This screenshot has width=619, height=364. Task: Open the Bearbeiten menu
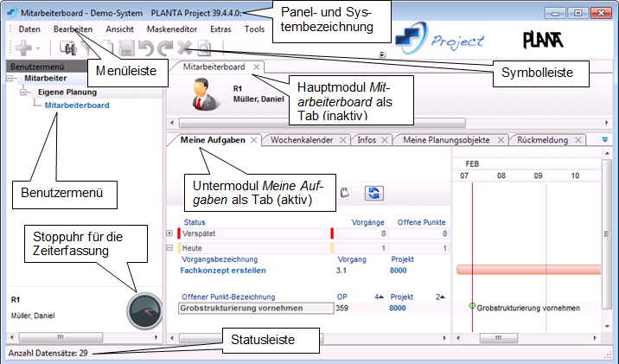pos(73,29)
